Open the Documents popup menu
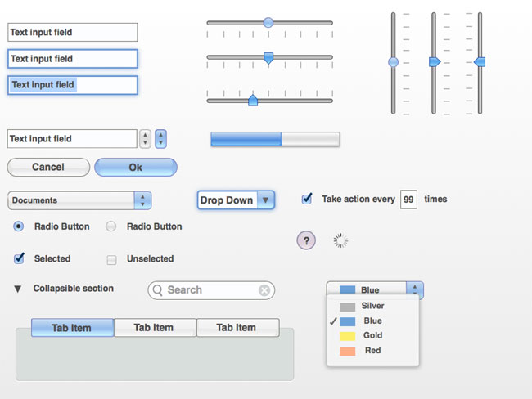The width and height of the screenshot is (532, 399). [x=79, y=200]
